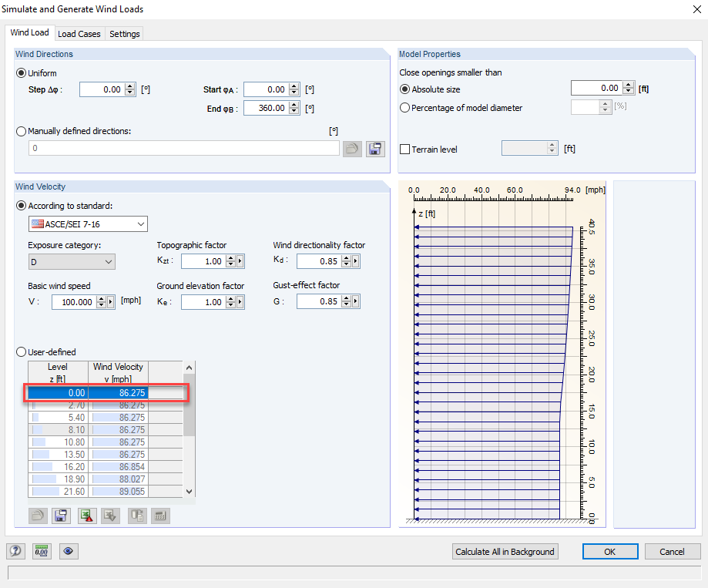
Task: Enable Percentage of model diameter option
Action: [404, 106]
